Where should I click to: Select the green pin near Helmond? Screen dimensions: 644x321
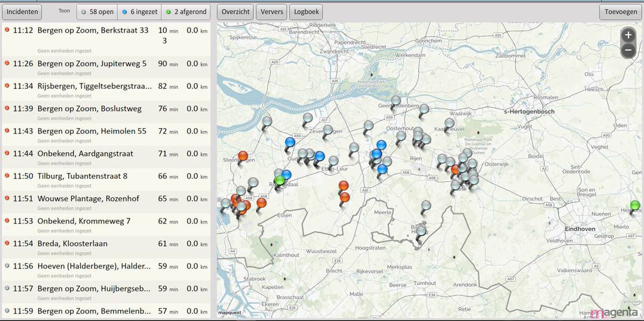(x=635, y=205)
